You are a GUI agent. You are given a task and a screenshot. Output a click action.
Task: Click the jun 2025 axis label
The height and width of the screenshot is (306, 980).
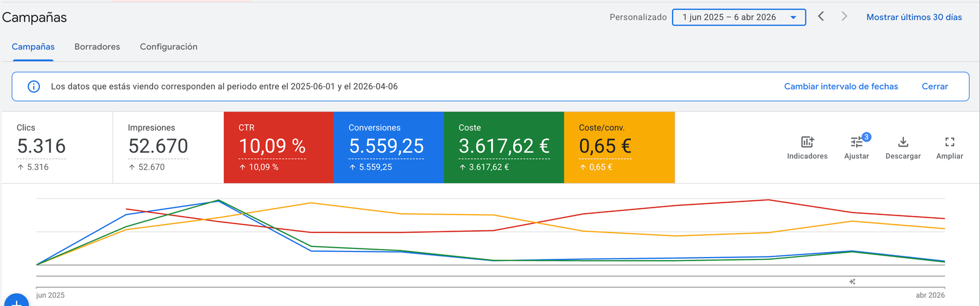(50, 295)
